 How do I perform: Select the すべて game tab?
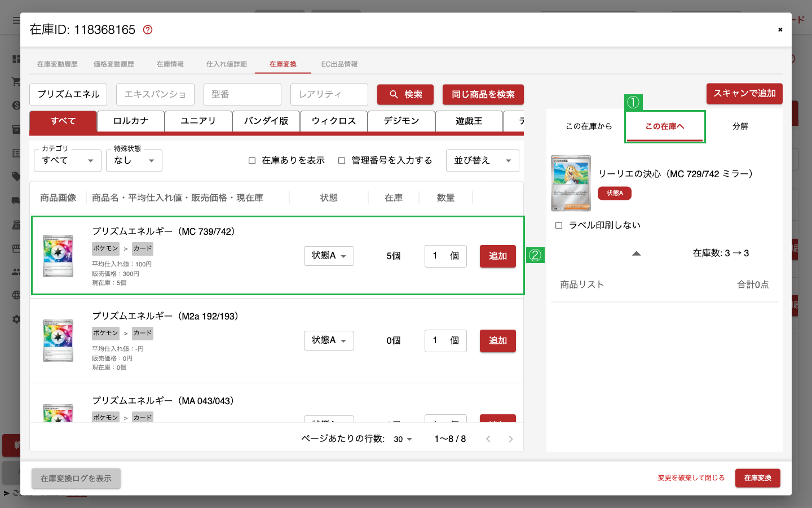[63, 121]
